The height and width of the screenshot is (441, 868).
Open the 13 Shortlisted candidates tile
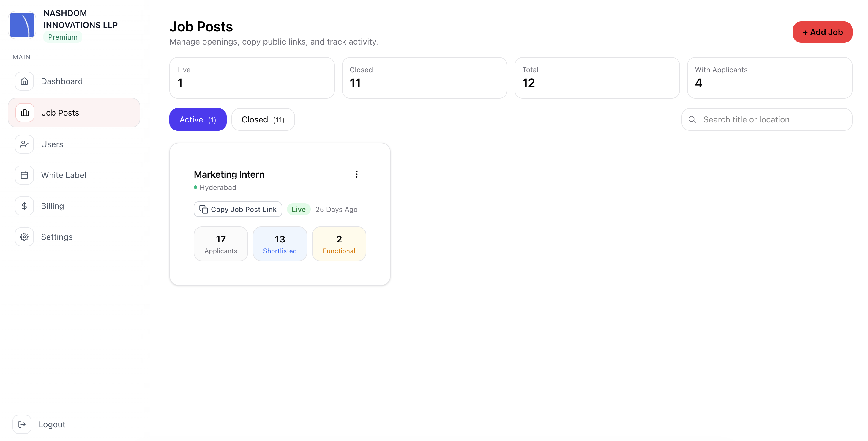(280, 244)
